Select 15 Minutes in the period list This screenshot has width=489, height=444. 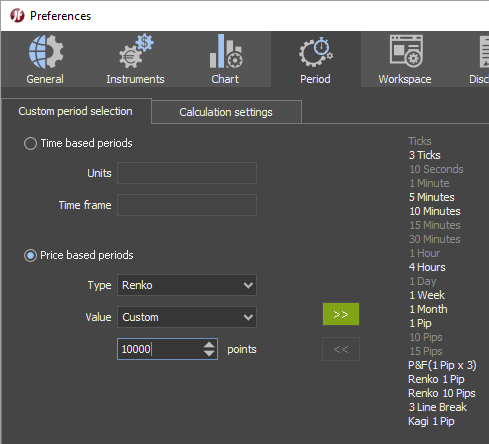click(x=435, y=225)
